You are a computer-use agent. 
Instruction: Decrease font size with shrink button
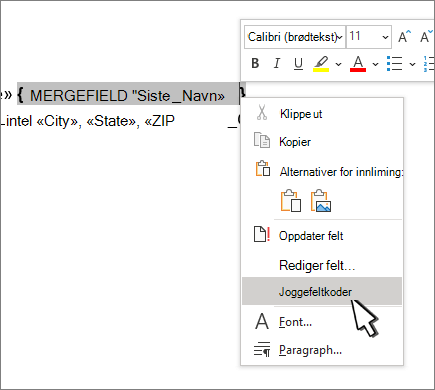pyautogui.click(x=426, y=37)
